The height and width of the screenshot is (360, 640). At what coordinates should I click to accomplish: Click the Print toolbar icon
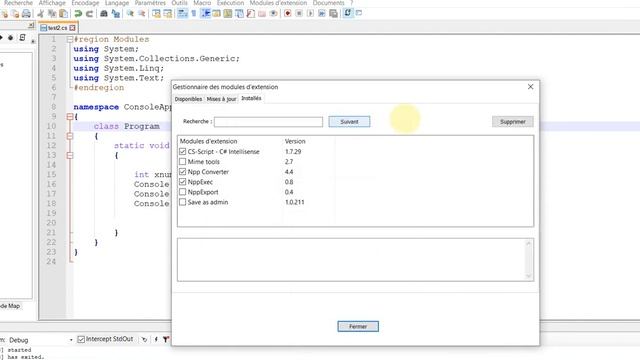coord(26,13)
